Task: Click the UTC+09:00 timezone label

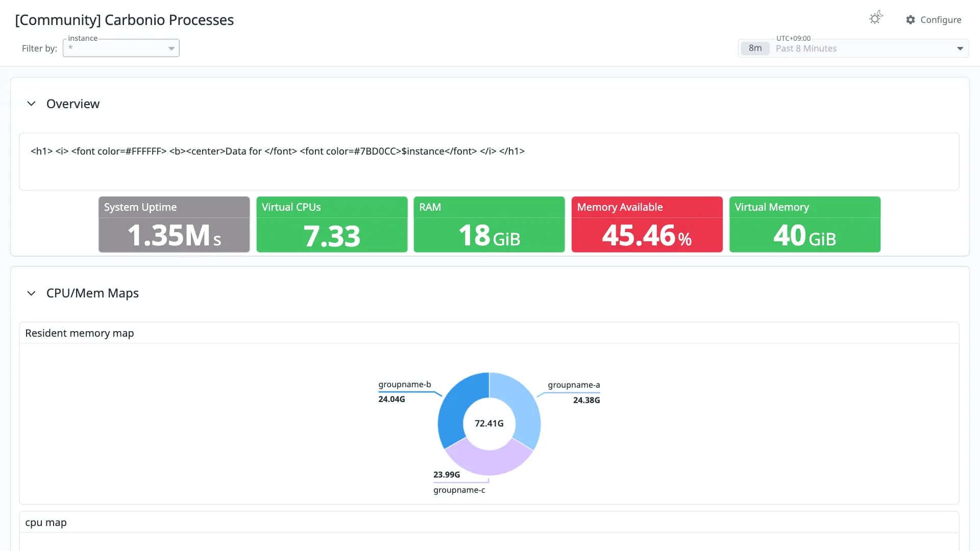Action: pos(793,38)
